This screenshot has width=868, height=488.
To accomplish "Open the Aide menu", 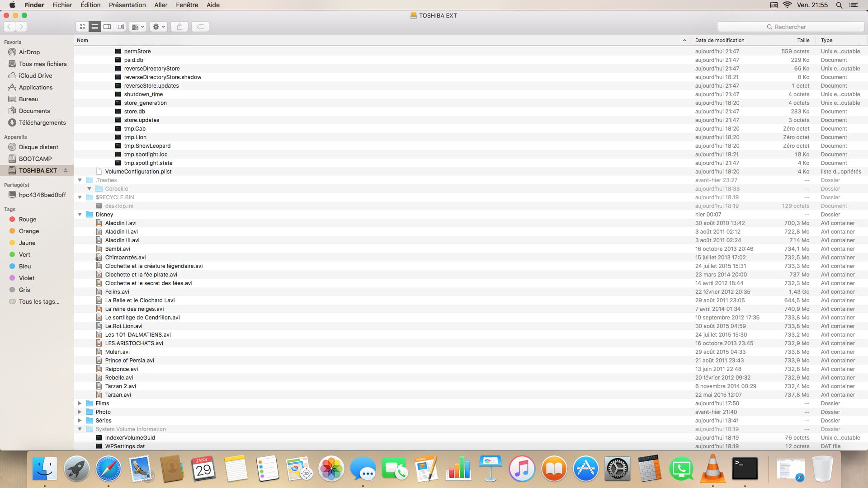I will (x=213, y=5).
